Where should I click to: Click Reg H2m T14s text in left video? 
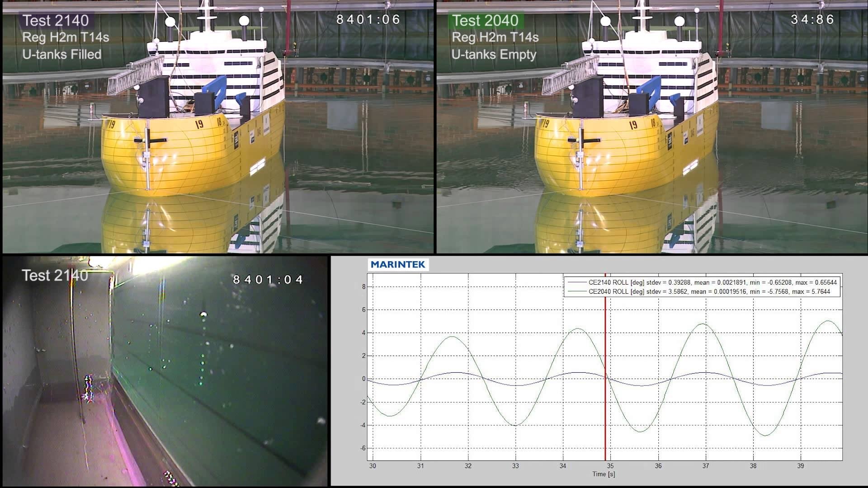(66, 38)
